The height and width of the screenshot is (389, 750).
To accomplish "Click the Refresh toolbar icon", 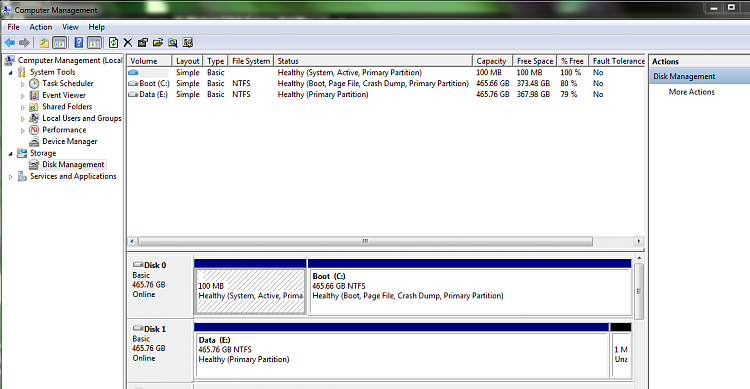I will tap(113, 43).
